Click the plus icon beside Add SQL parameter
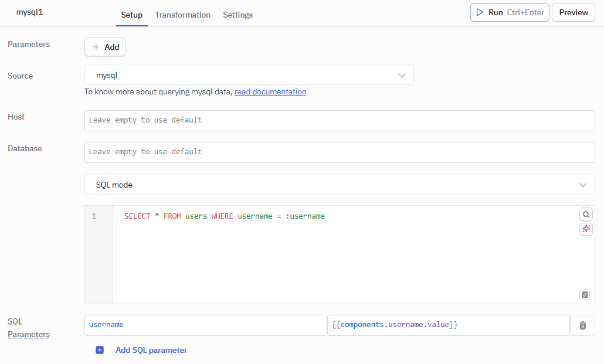 pyautogui.click(x=100, y=350)
